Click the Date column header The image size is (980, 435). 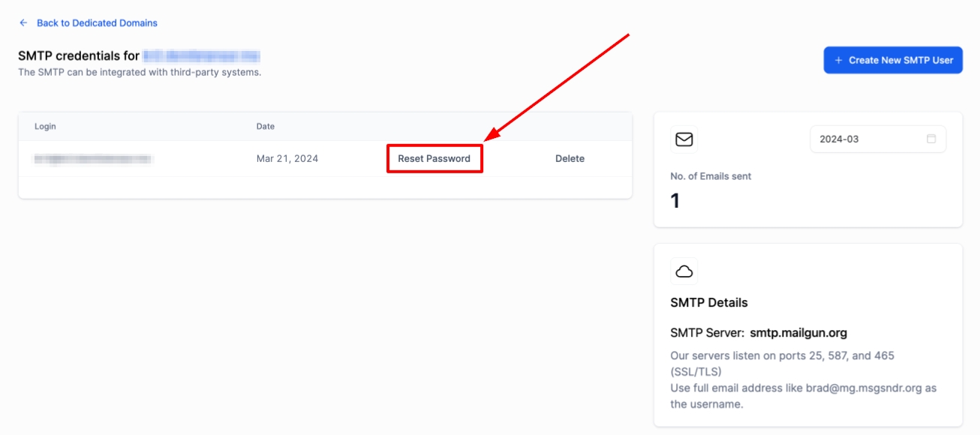(x=266, y=127)
